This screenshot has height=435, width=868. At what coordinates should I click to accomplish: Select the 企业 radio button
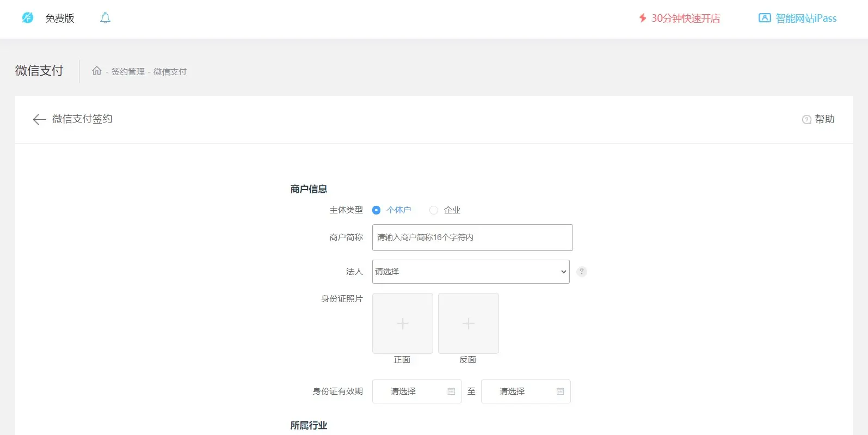click(x=434, y=210)
